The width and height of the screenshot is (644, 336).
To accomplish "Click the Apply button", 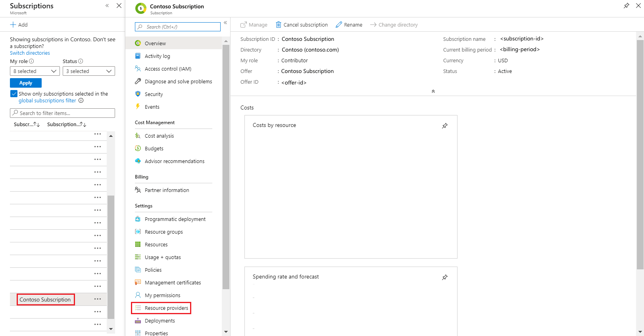I will coord(26,83).
